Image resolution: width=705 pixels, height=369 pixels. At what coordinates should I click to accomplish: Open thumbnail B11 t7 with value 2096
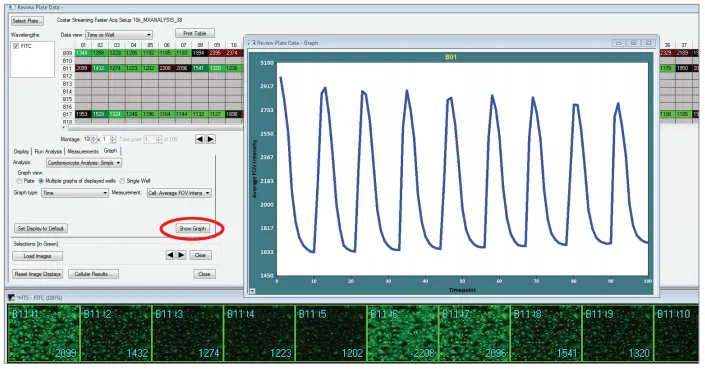click(x=474, y=333)
